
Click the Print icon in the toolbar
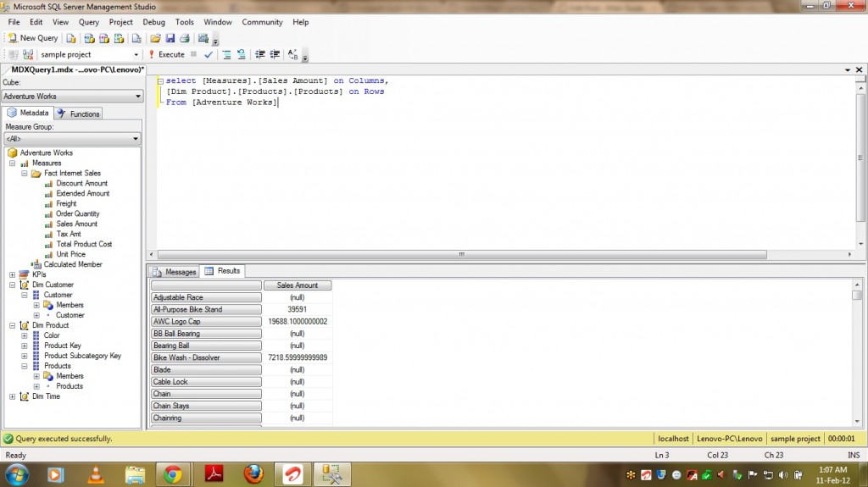tap(184, 38)
